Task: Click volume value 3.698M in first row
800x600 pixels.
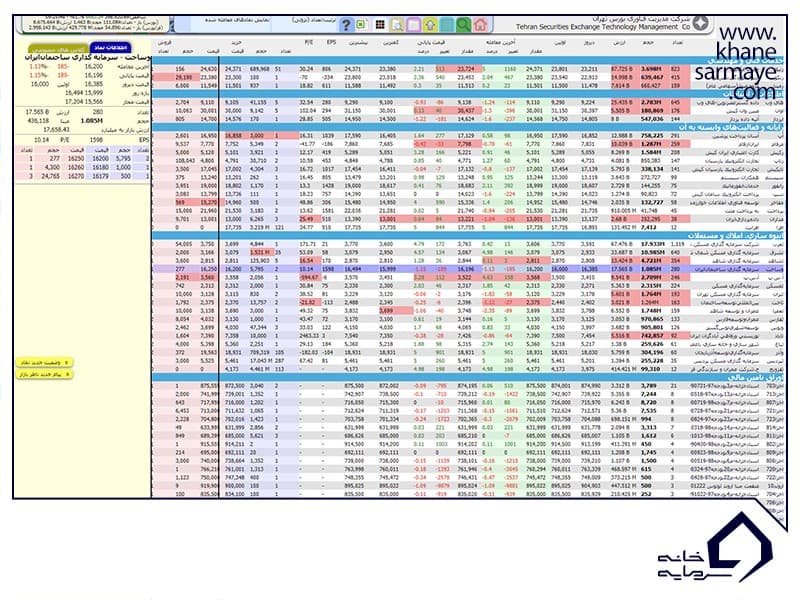Action: coord(652,68)
